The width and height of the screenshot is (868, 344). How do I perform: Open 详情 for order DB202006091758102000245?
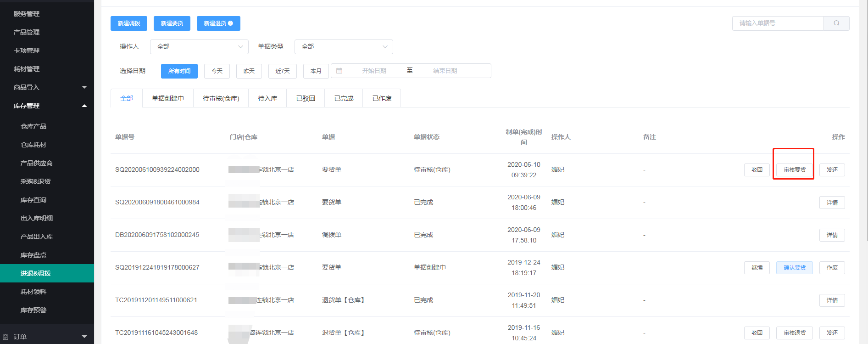(x=832, y=235)
